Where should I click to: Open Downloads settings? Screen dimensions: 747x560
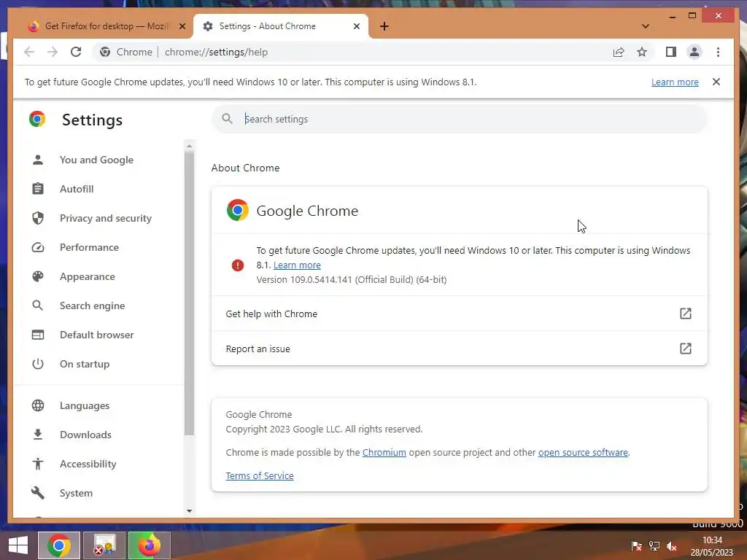(85, 435)
